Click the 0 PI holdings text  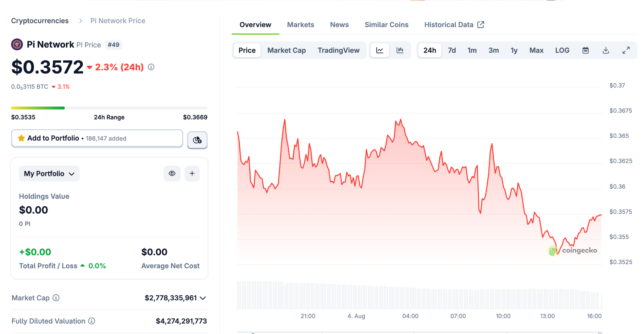click(25, 224)
